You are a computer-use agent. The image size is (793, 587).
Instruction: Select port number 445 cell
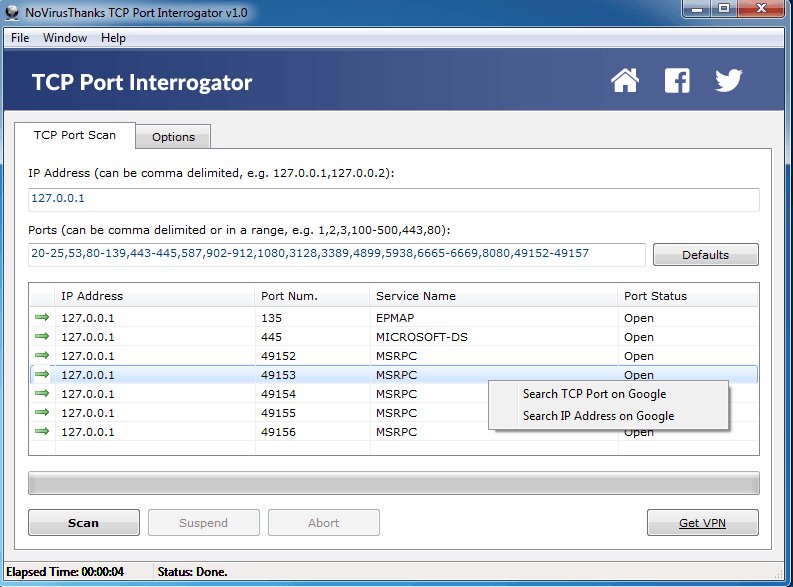click(271, 337)
